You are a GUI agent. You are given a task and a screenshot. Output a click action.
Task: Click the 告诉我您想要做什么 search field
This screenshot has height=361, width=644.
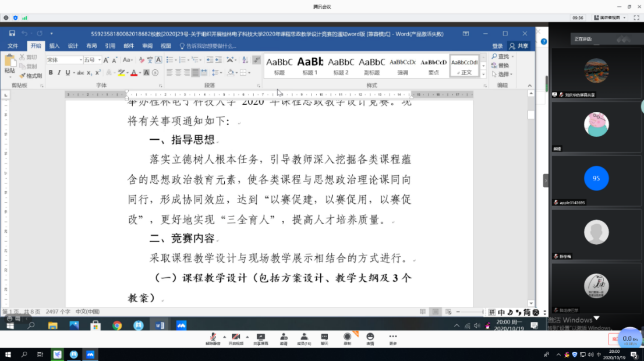point(211,46)
